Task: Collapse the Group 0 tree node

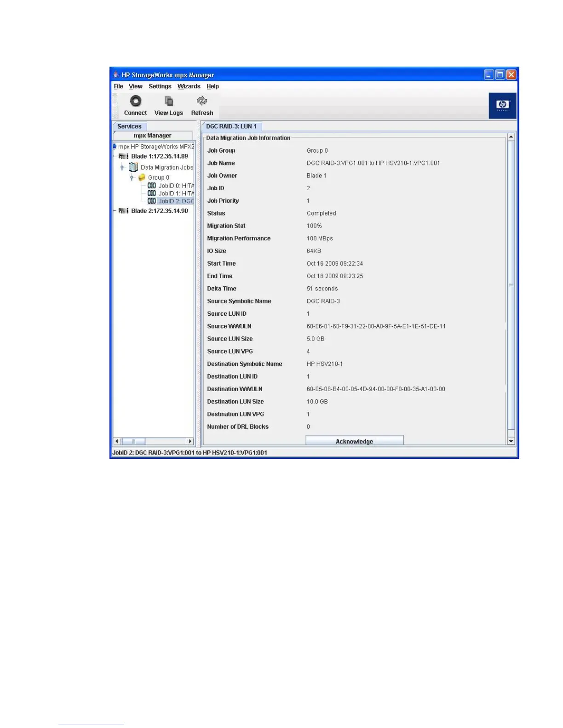Action: tap(132, 177)
